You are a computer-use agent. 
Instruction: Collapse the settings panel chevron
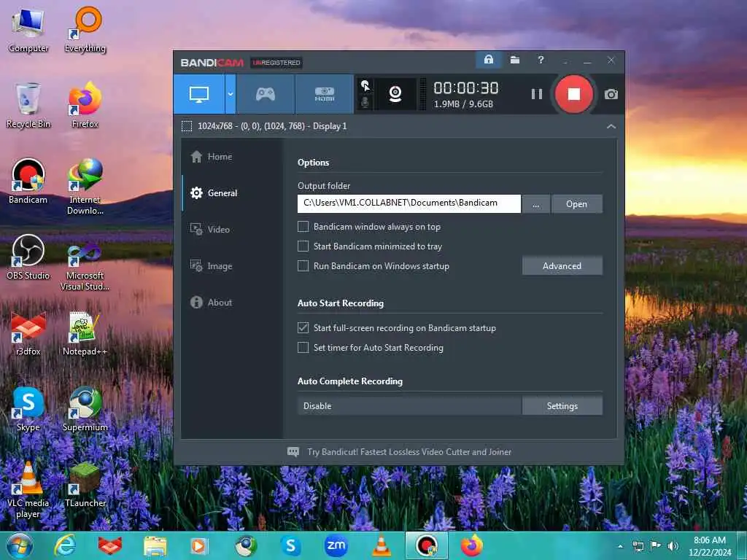click(x=611, y=126)
